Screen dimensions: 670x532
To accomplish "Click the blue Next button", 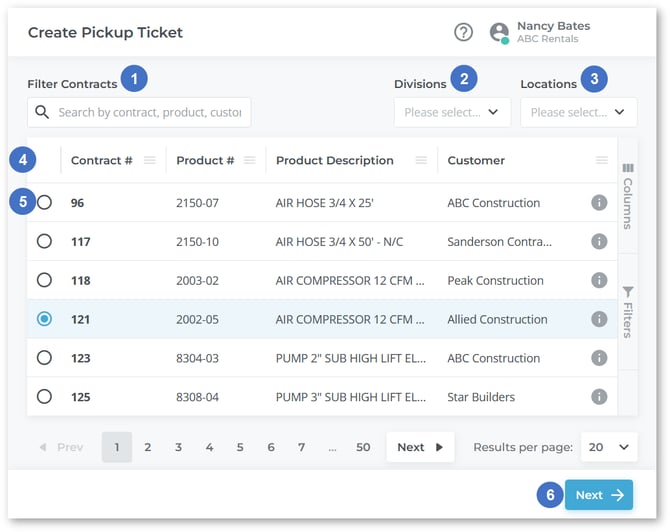I will (x=598, y=495).
